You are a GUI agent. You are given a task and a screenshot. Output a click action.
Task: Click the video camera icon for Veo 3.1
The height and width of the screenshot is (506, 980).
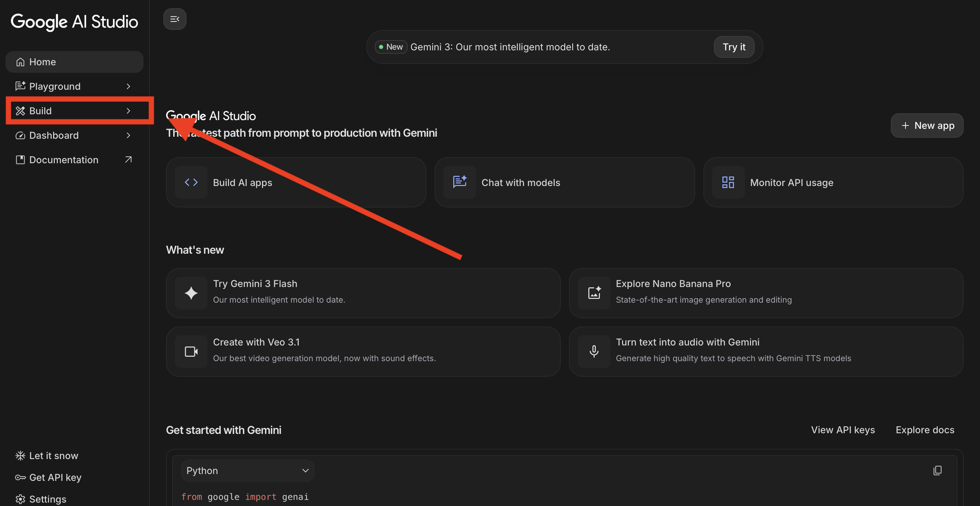[x=191, y=352]
